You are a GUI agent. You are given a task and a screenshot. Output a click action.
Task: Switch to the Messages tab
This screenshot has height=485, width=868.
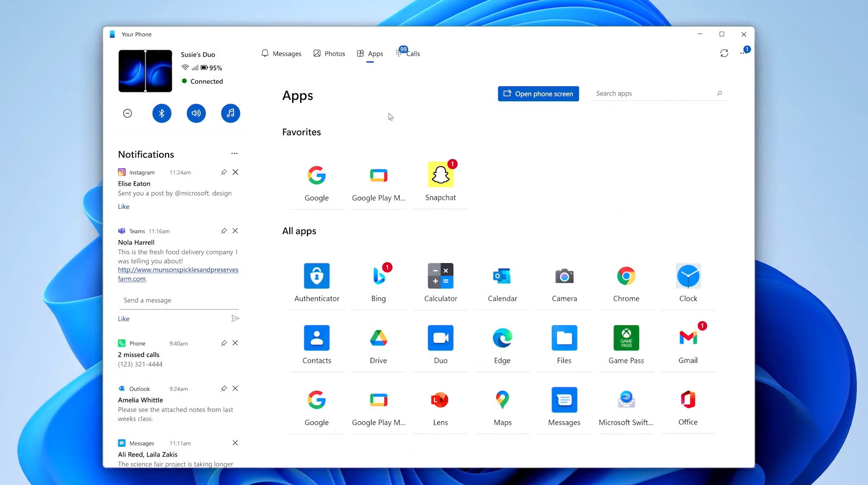click(281, 53)
